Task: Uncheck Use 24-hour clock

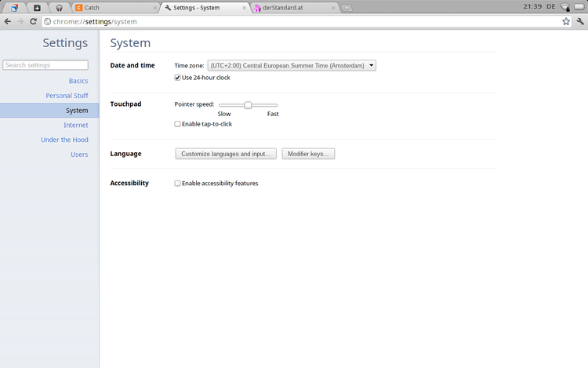Action: [x=177, y=78]
